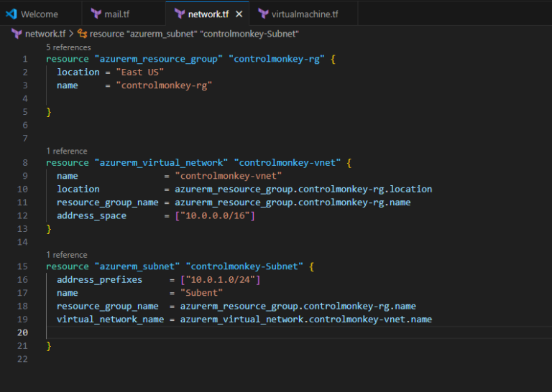
Task: Switch to the Welcome tab
Action: coord(40,14)
